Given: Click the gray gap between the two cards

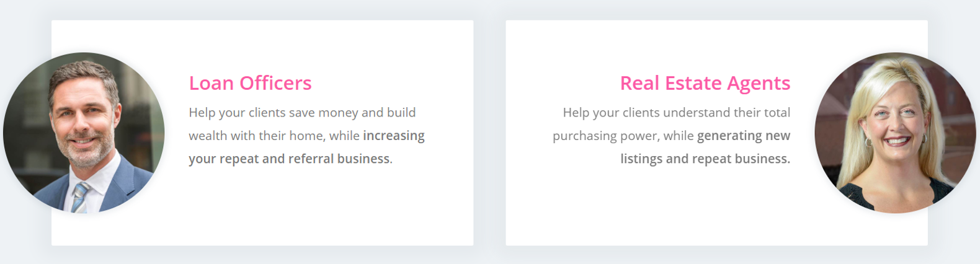Looking at the screenshot, I should [x=489, y=133].
